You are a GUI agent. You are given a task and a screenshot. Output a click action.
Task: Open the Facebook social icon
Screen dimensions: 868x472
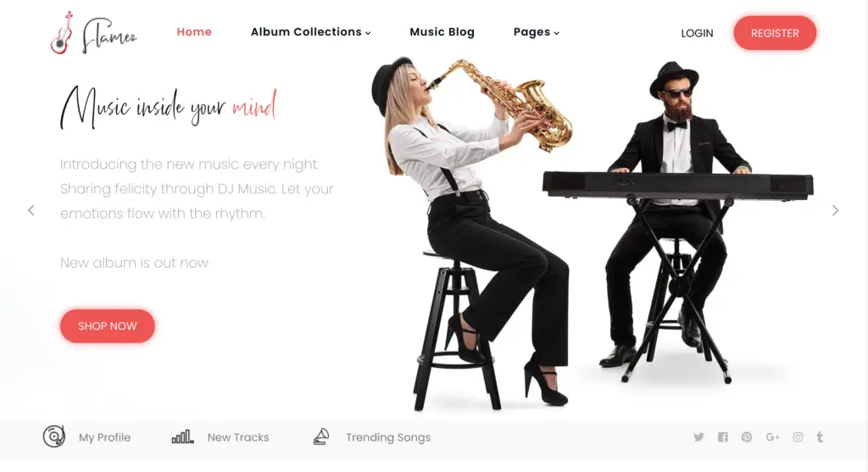click(723, 437)
